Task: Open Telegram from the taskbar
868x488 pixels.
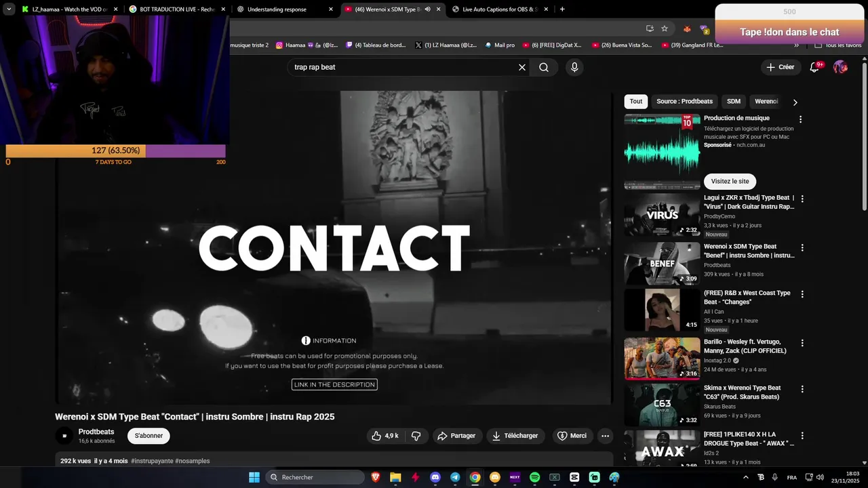Action: tap(455, 477)
